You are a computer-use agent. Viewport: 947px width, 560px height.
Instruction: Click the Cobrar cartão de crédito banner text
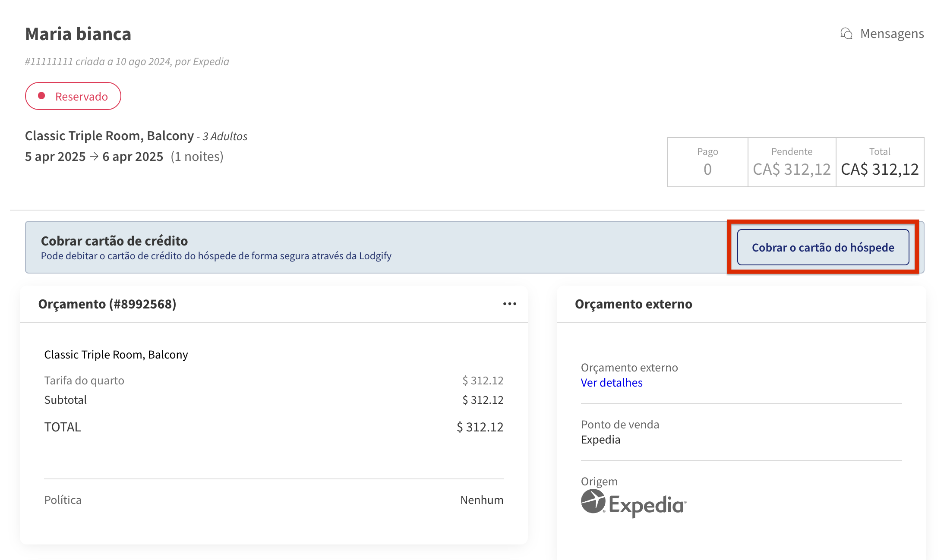(x=114, y=241)
